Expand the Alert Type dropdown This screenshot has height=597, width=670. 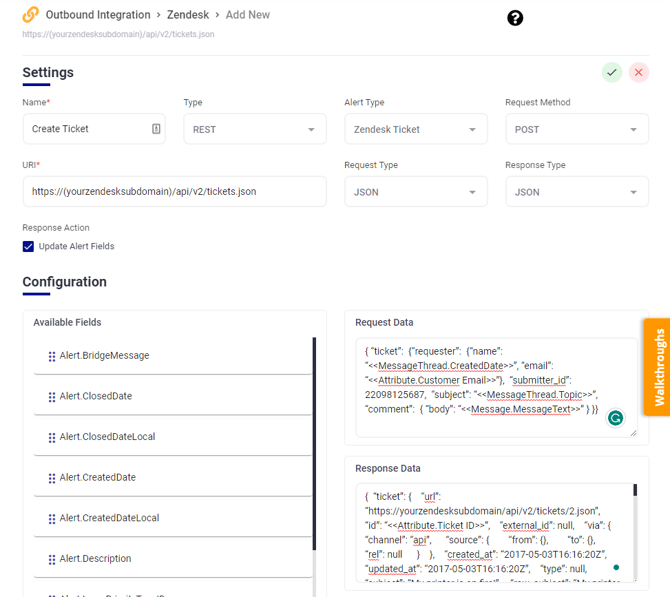[x=415, y=129]
